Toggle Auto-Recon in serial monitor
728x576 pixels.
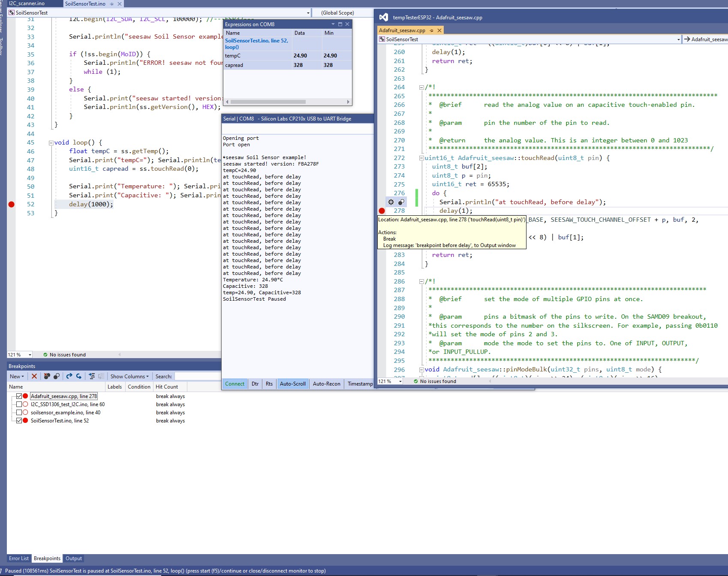point(327,384)
